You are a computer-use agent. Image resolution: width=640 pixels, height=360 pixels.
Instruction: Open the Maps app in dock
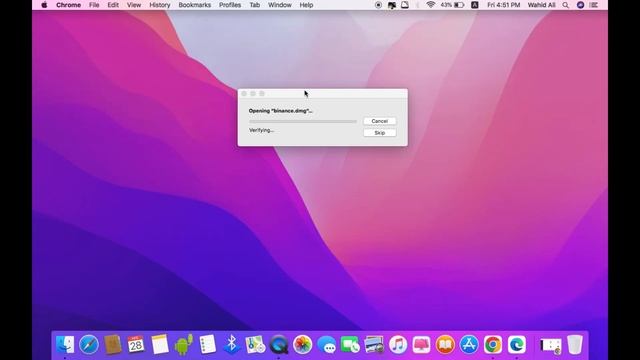pyautogui.click(x=255, y=344)
